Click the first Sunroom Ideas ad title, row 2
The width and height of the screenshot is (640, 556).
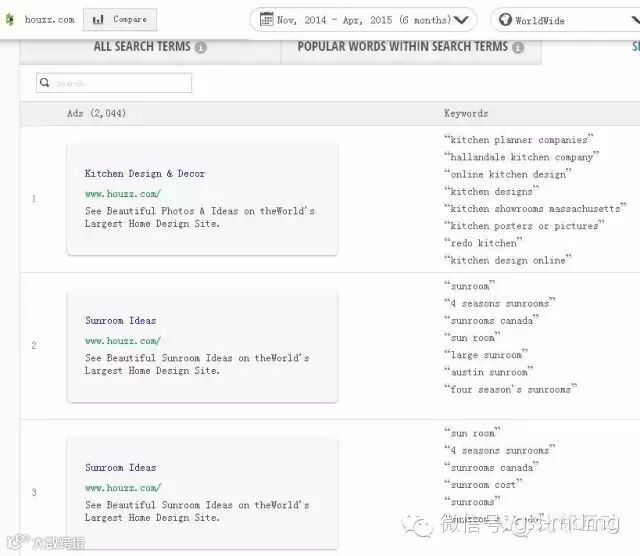coord(120,320)
